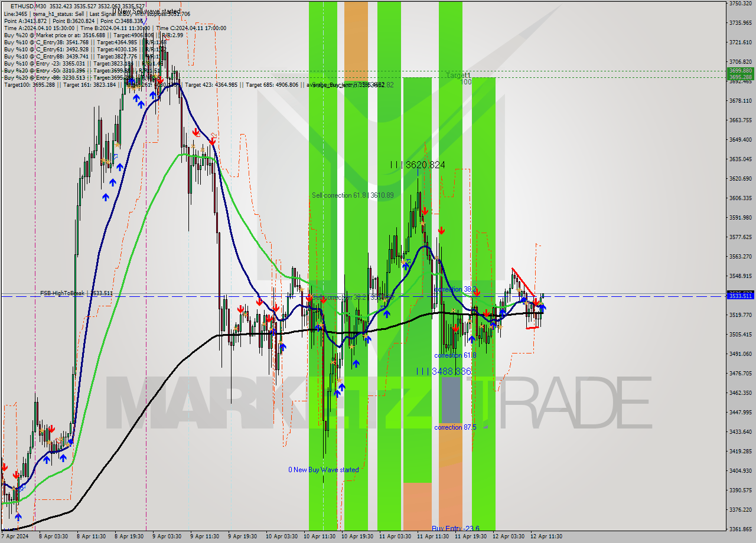Click 'Sell correction 61.8 | 3610.89' label
This screenshot has width=756, height=543.
coord(353,195)
